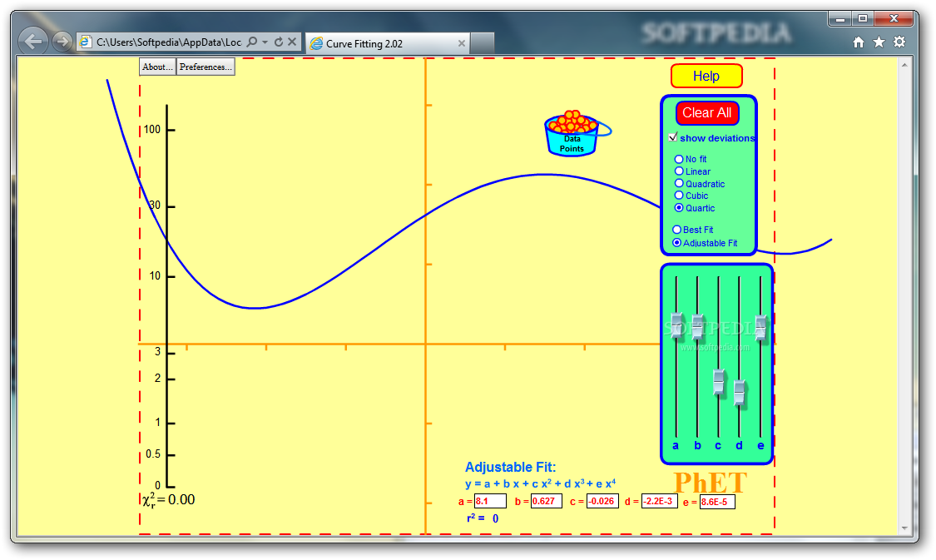
Task: Click the PhET logo
Action: pos(710,483)
